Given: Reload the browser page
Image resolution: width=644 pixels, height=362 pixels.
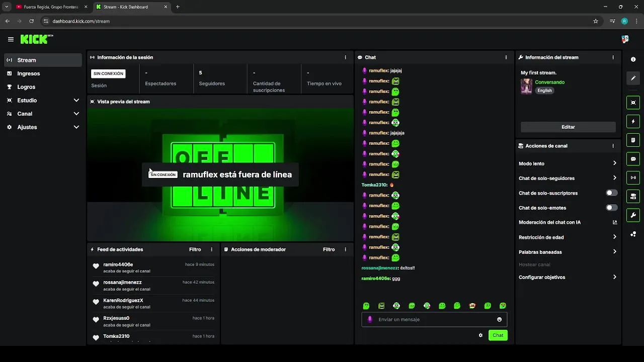Looking at the screenshot, I should (x=31, y=21).
